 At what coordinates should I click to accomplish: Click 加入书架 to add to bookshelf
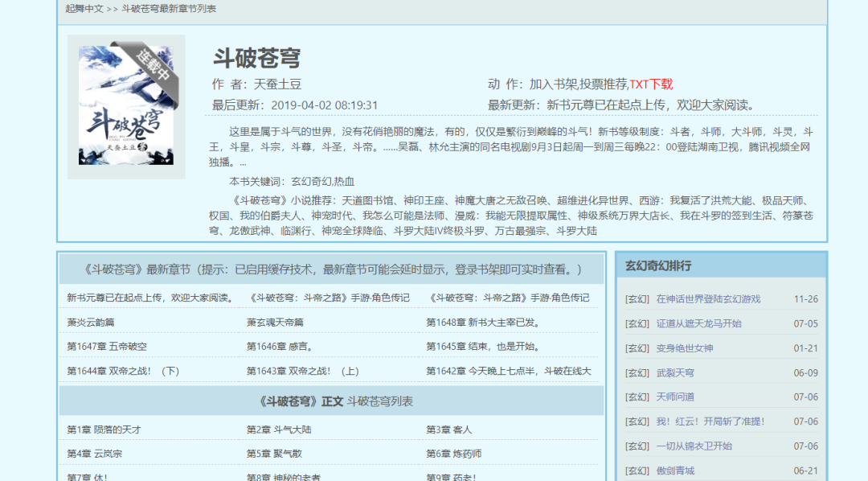point(553,84)
